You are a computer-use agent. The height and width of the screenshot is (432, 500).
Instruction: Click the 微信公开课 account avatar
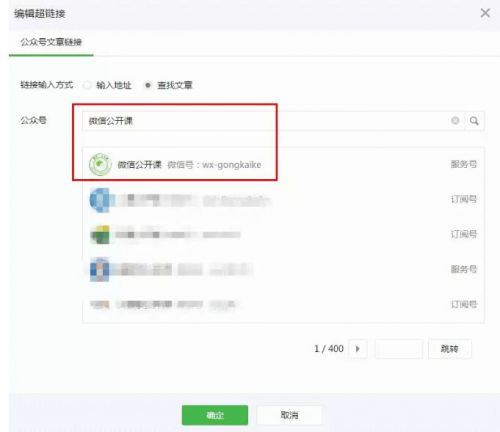coord(100,164)
